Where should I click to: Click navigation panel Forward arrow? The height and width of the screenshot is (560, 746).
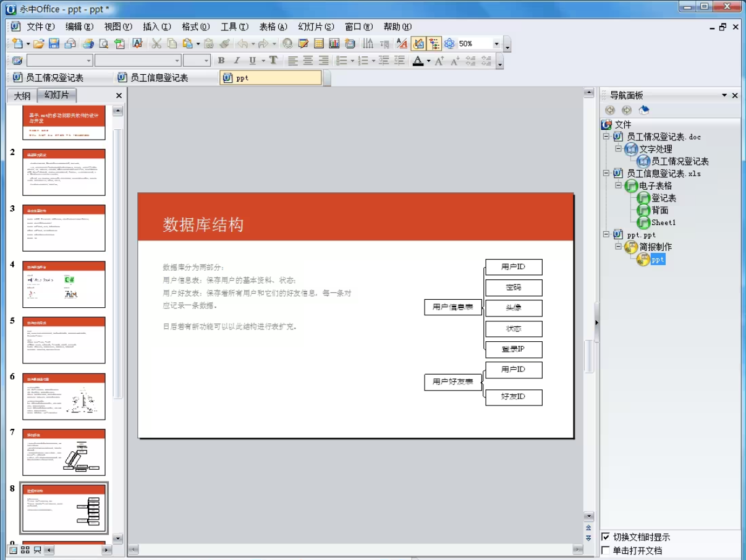point(627,110)
